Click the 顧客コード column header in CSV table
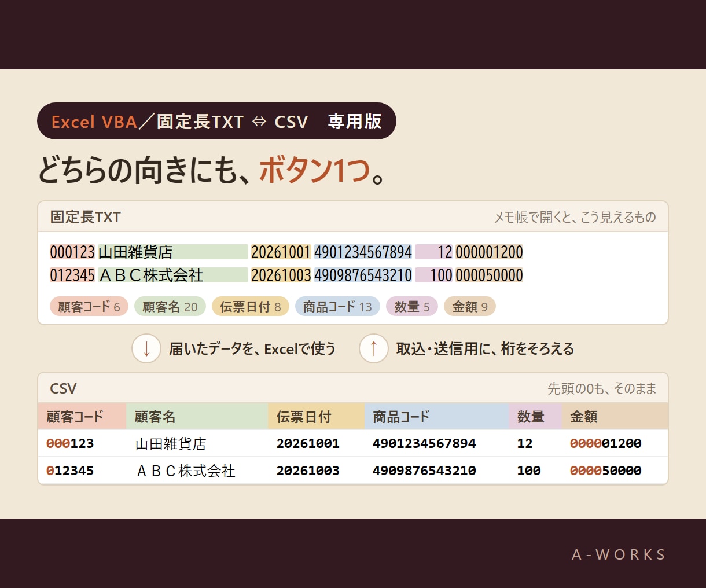Screen dimensions: 706x588 [82, 416]
